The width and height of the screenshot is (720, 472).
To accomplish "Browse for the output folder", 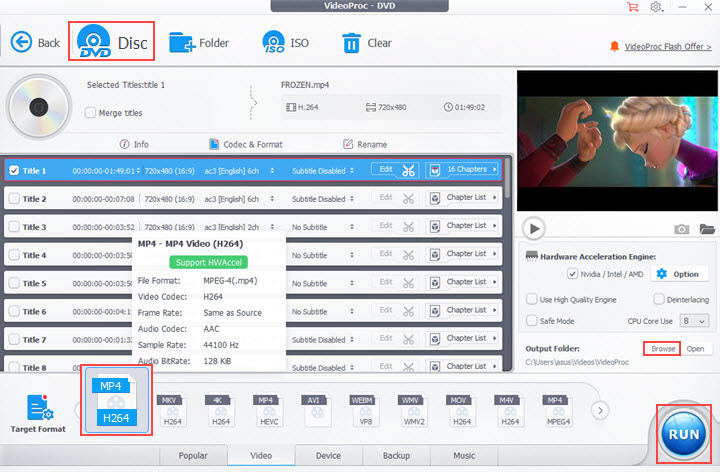I will [663, 348].
